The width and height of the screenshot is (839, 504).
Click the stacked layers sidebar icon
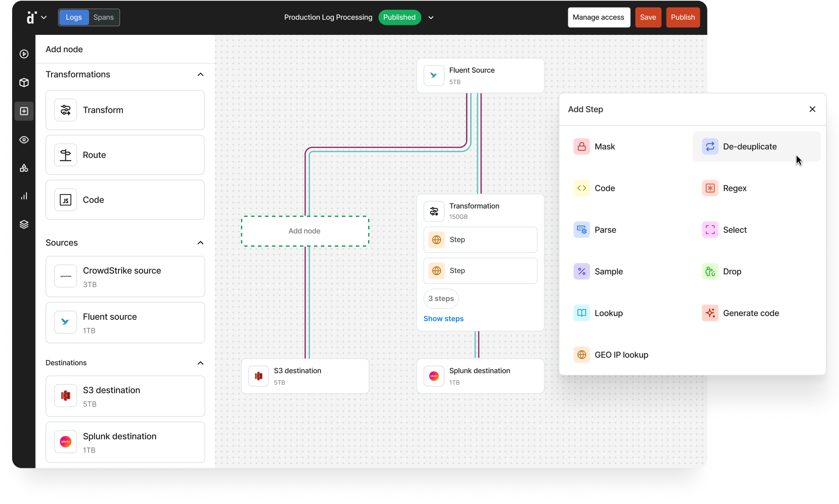(24, 224)
